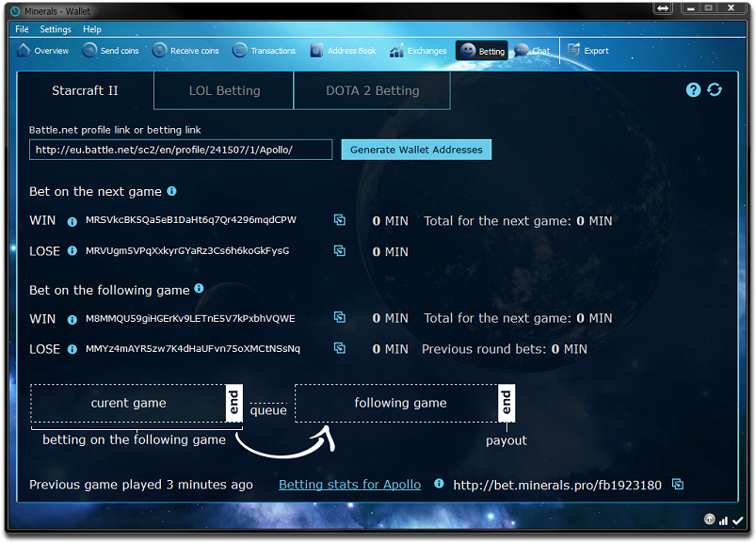Image resolution: width=756 pixels, height=543 pixels.
Task: Copy the next game WIN address
Action: (340, 220)
